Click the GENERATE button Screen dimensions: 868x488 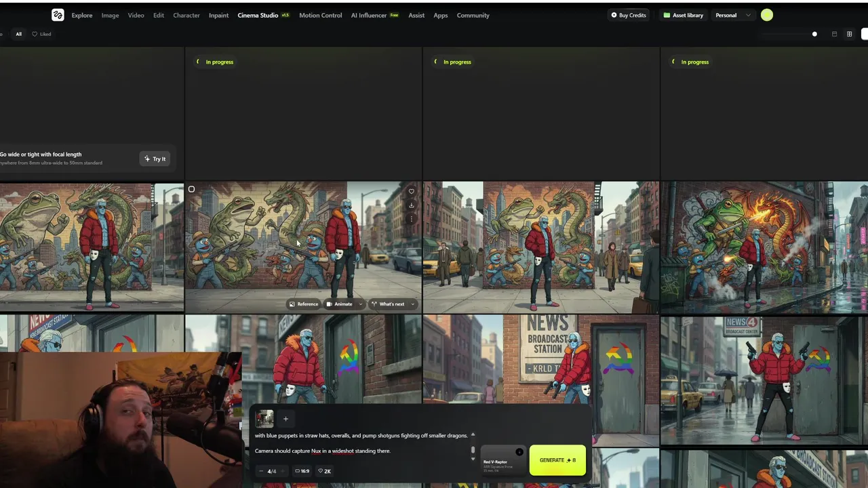pos(557,460)
